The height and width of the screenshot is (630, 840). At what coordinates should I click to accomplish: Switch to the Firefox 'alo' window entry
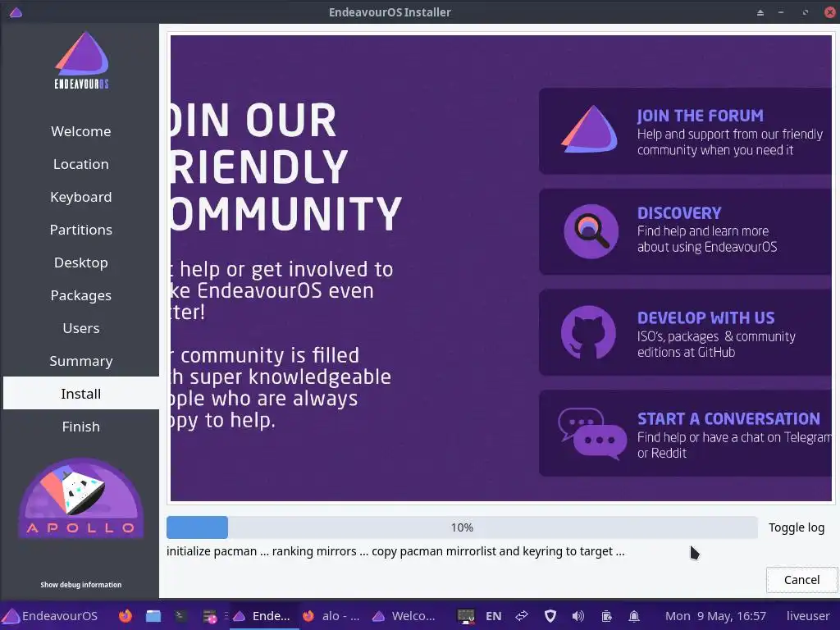pyautogui.click(x=331, y=616)
